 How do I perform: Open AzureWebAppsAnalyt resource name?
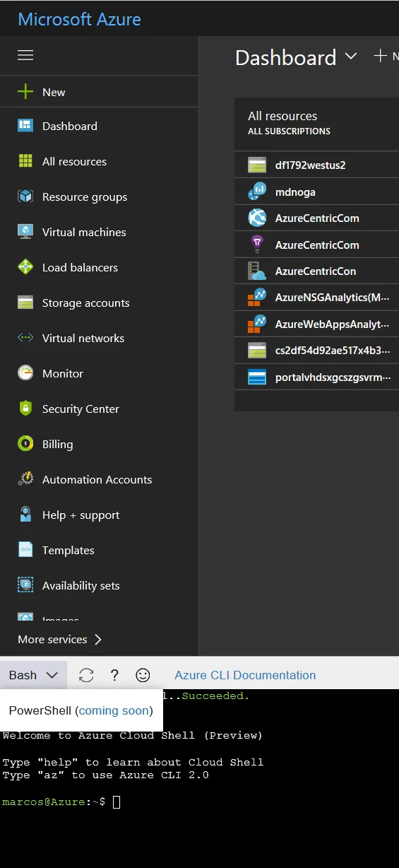[x=332, y=324]
